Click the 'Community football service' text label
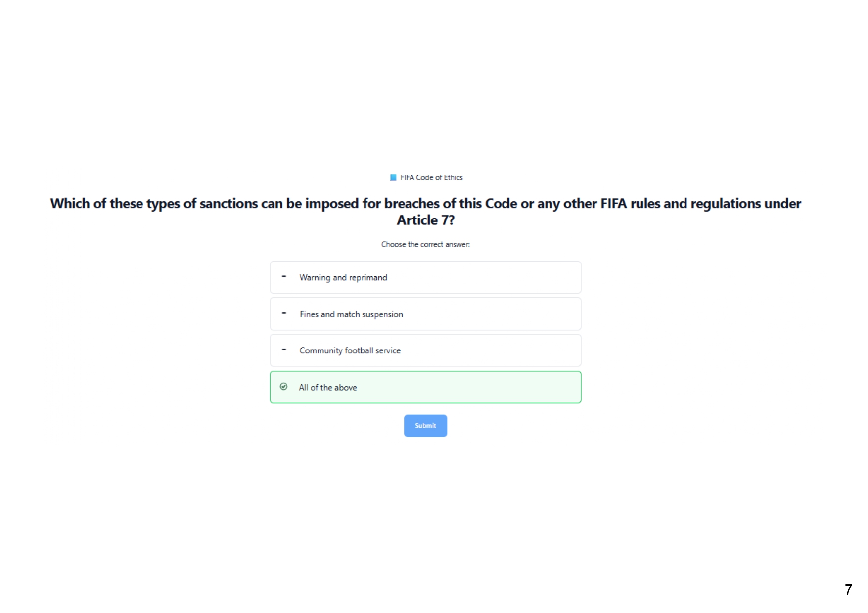The width and height of the screenshot is (868, 613). (350, 350)
